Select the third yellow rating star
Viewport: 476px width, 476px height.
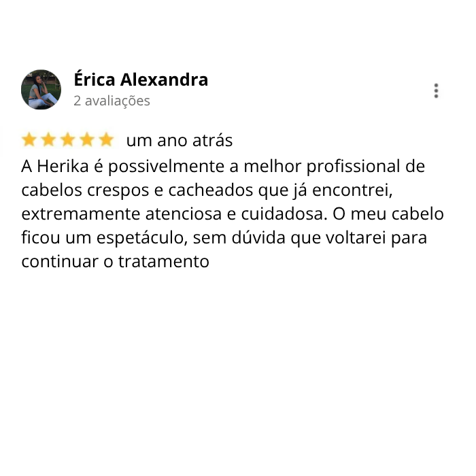click(x=68, y=140)
